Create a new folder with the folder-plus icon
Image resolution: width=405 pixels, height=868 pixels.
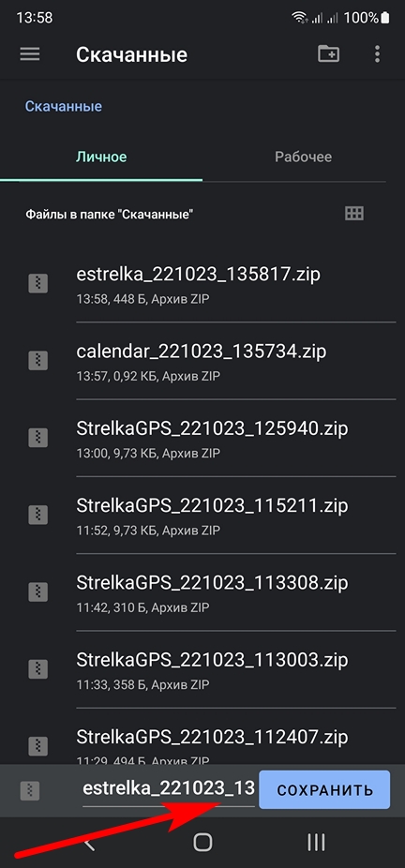click(x=329, y=53)
